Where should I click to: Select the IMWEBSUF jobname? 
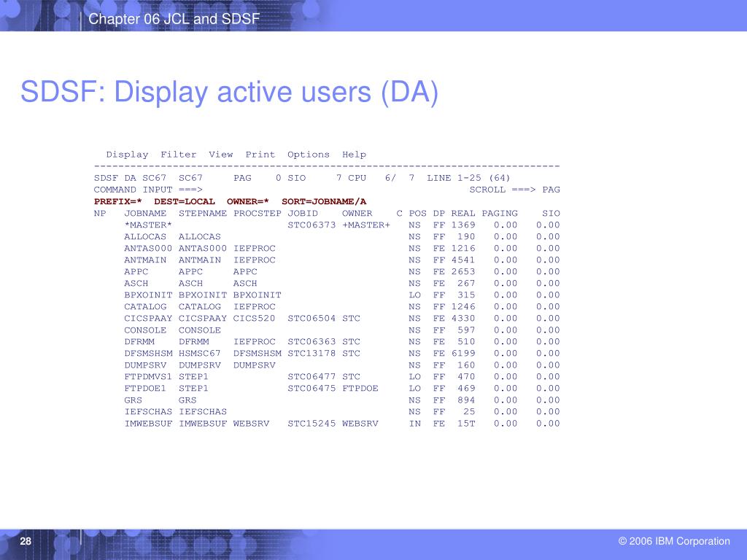tap(148, 424)
